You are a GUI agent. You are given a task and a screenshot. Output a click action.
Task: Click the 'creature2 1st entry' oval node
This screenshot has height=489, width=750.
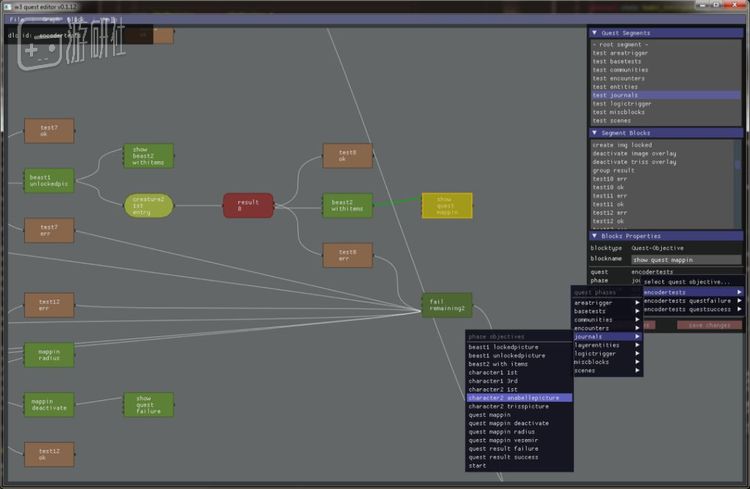point(149,206)
